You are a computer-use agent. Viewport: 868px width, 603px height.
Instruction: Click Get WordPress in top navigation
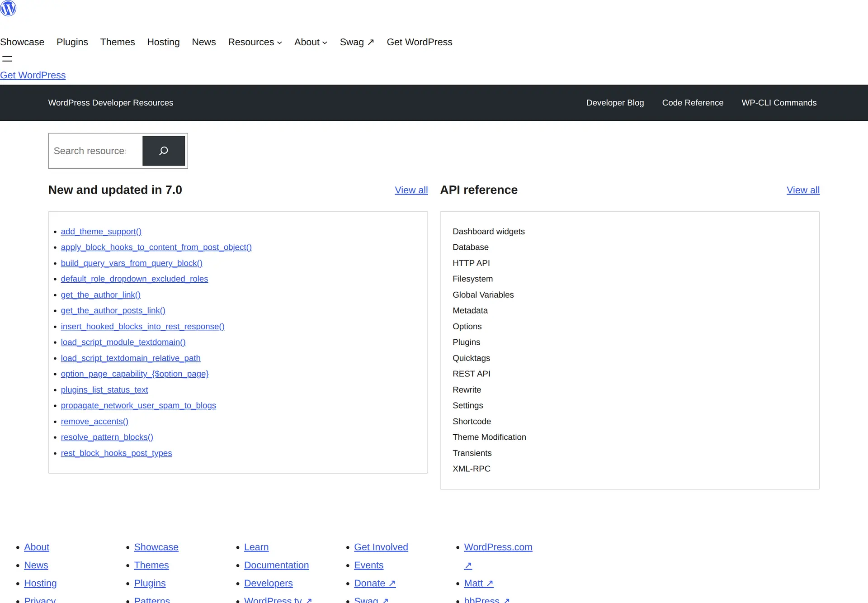pyautogui.click(x=420, y=42)
